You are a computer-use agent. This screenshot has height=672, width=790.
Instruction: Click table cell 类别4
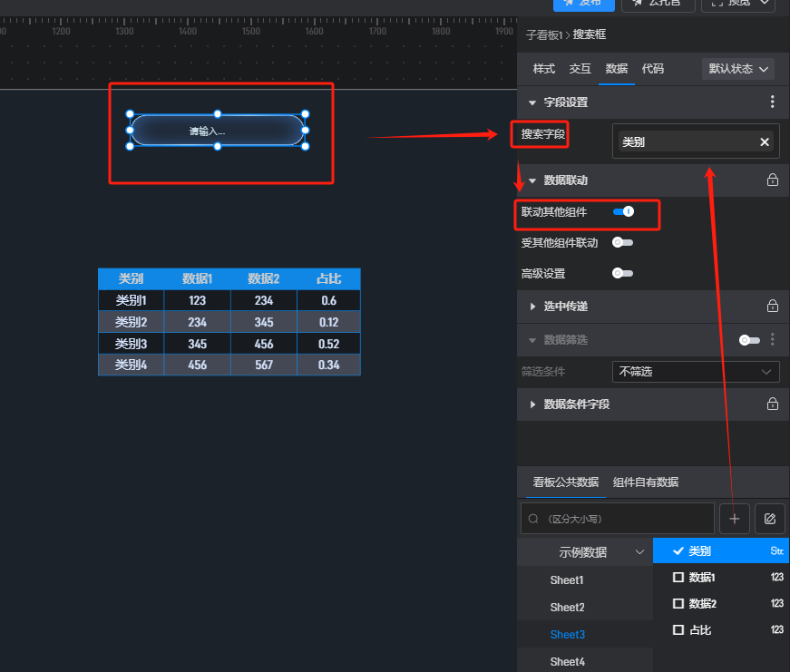(131, 365)
